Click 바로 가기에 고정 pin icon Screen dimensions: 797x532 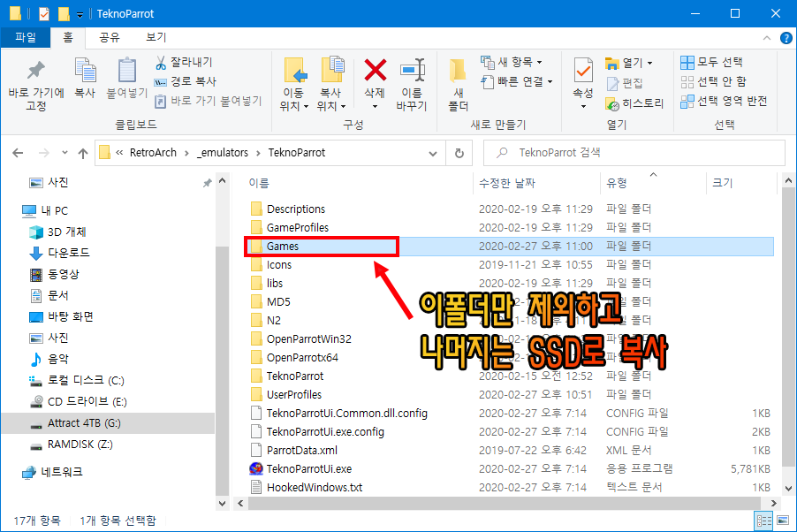tap(36, 72)
